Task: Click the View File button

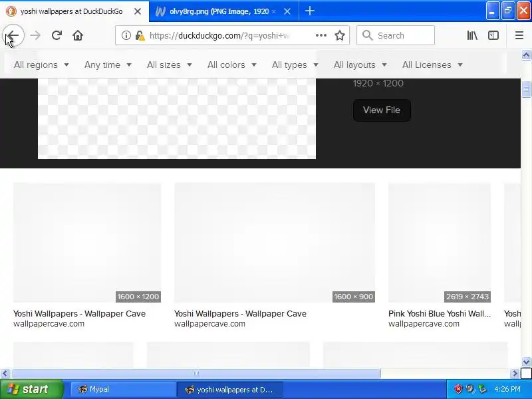Action: point(382,110)
